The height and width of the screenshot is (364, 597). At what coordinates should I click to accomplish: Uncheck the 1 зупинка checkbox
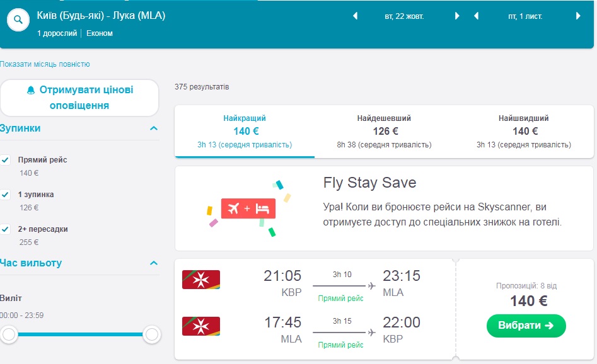(6, 195)
